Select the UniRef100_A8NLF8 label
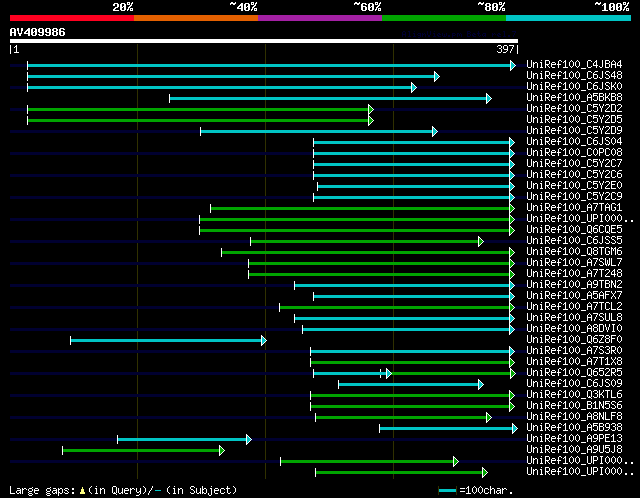This screenshot has width=640, height=498. [x=574, y=417]
